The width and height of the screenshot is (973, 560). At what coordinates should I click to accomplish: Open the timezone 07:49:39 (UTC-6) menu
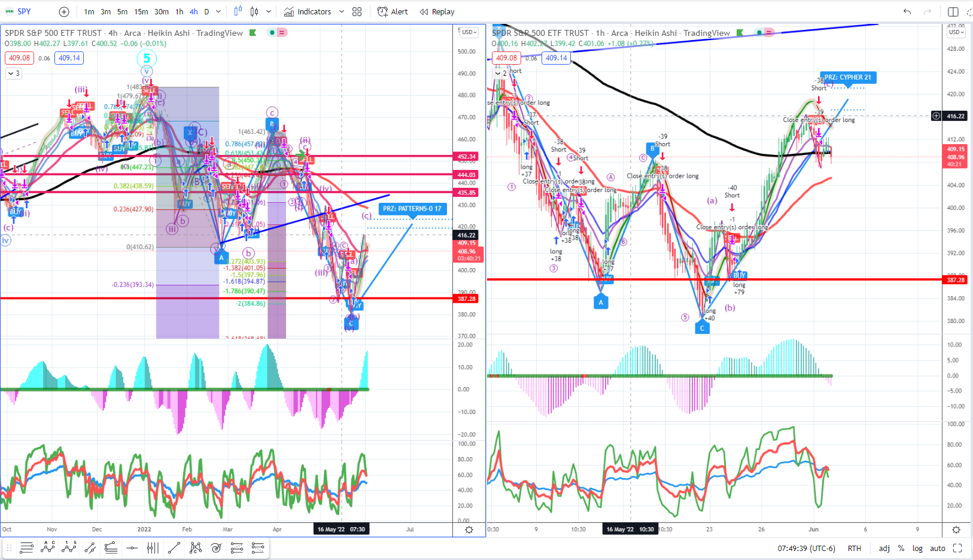(x=806, y=548)
